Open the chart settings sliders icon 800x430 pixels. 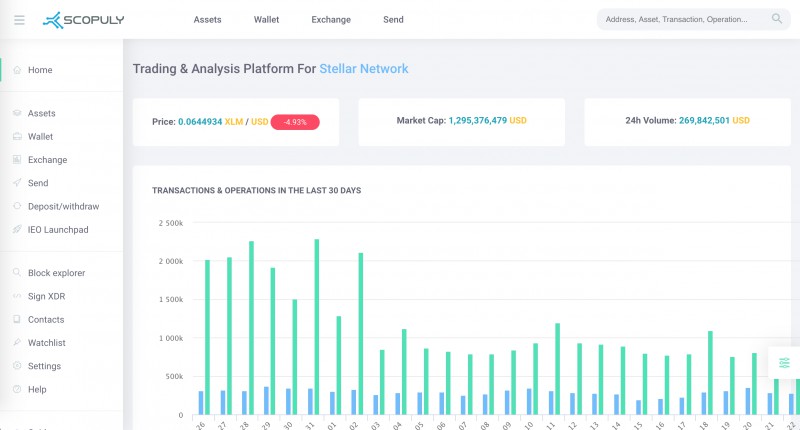[x=784, y=363]
